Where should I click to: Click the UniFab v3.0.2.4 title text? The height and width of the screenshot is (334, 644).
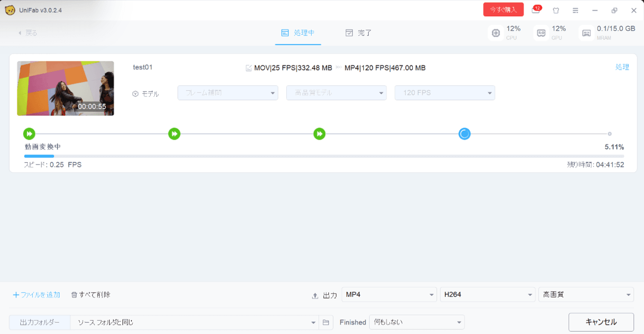[x=40, y=10]
